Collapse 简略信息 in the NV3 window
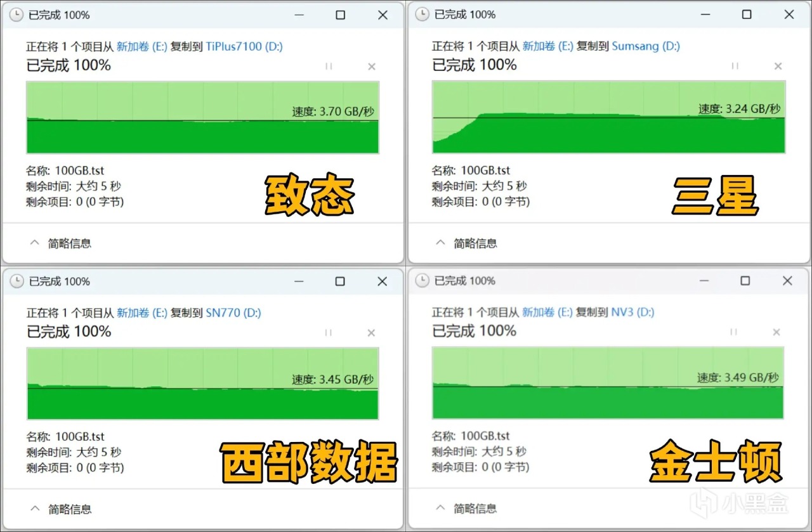 tap(466, 508)
